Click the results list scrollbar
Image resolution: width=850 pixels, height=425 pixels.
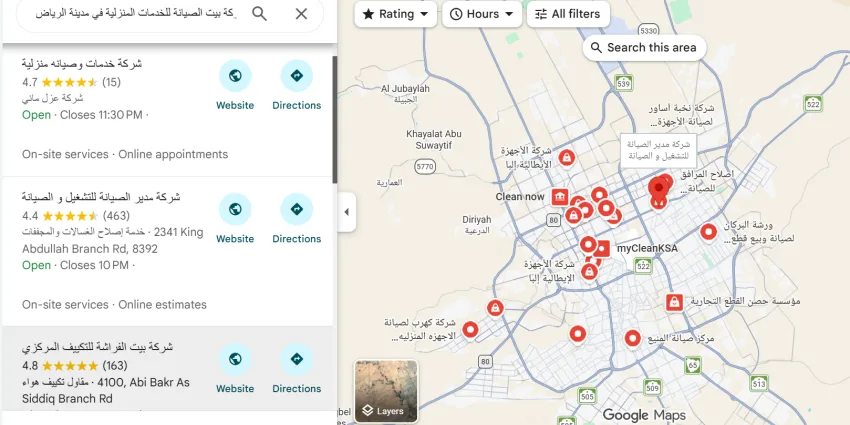[334, 120]
